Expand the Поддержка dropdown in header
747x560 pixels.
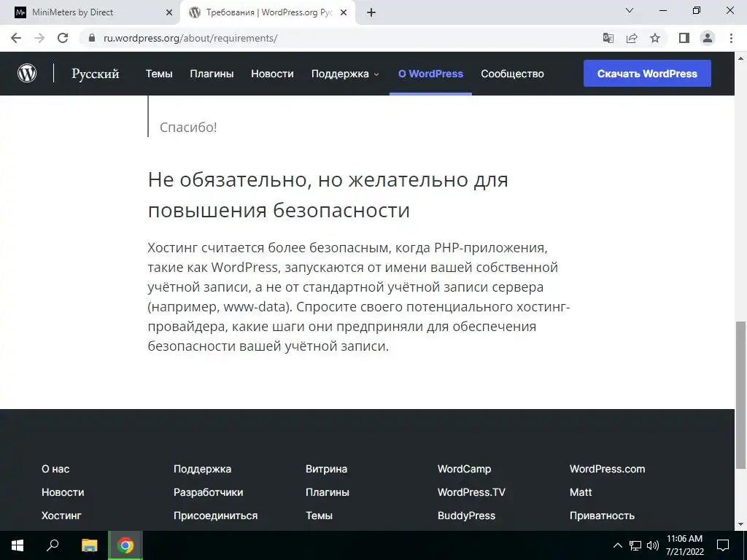point(345,74)
